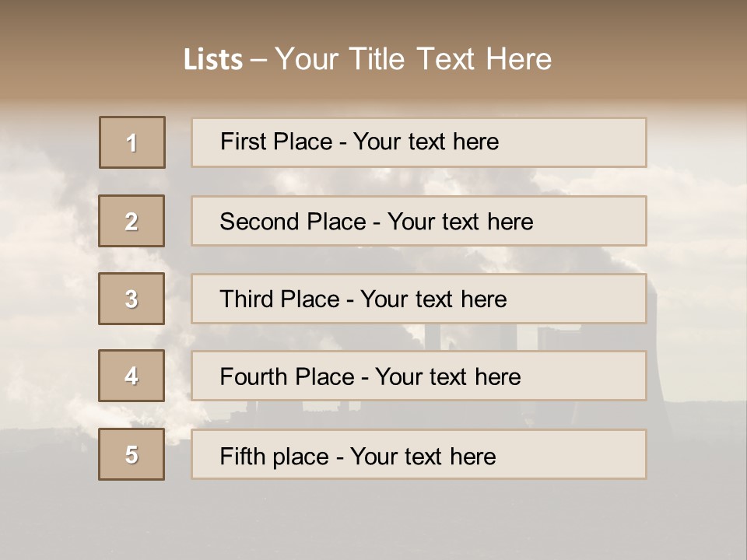
Task: Click the word "Third" in the list
Action: tap(247, 299)
